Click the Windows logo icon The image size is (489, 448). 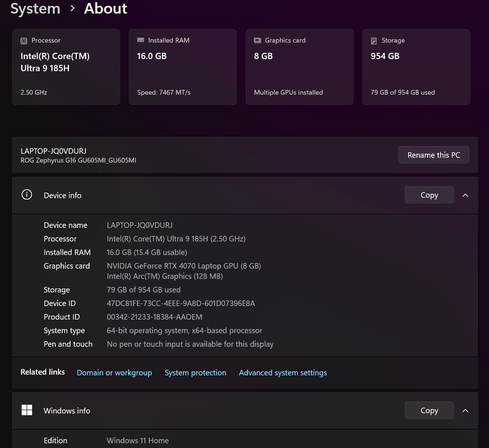(x=27, y=410)
